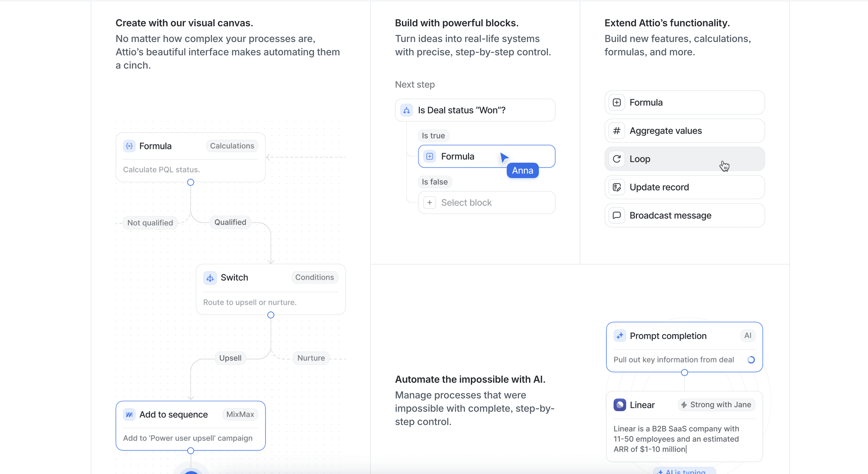
Task: Switch to the Calculations tag on Formula block
Action: tap(232, 145)
